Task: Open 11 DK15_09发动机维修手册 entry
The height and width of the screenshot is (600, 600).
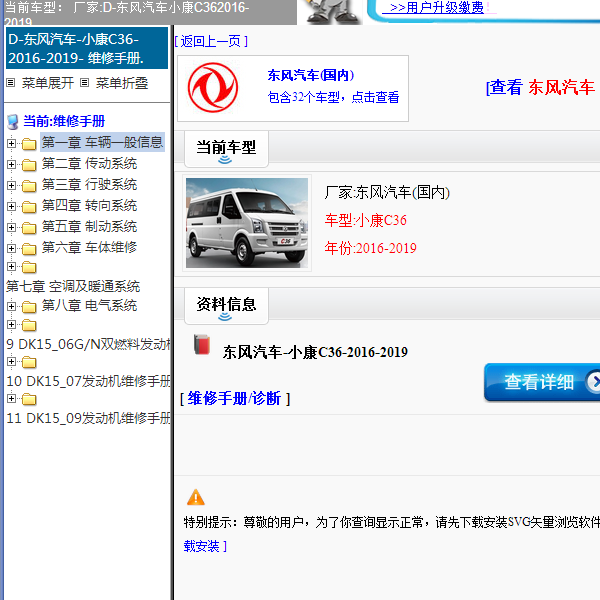Action: tap(88, 418)
